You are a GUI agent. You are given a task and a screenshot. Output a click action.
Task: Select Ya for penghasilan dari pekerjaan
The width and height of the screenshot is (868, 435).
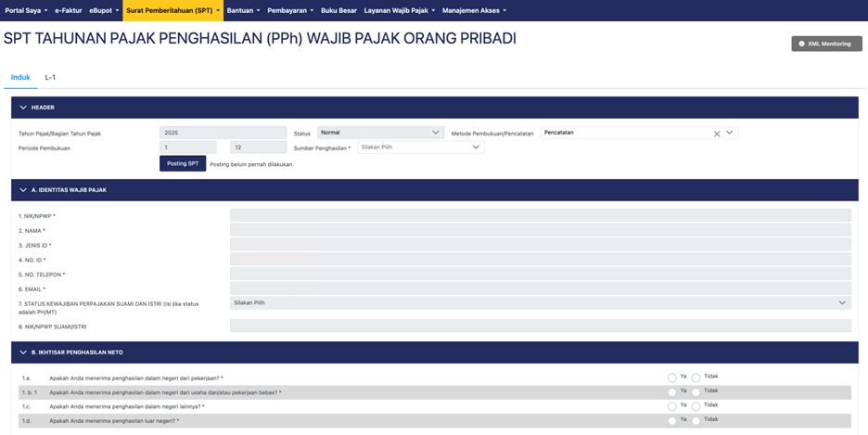coord(672,378)
